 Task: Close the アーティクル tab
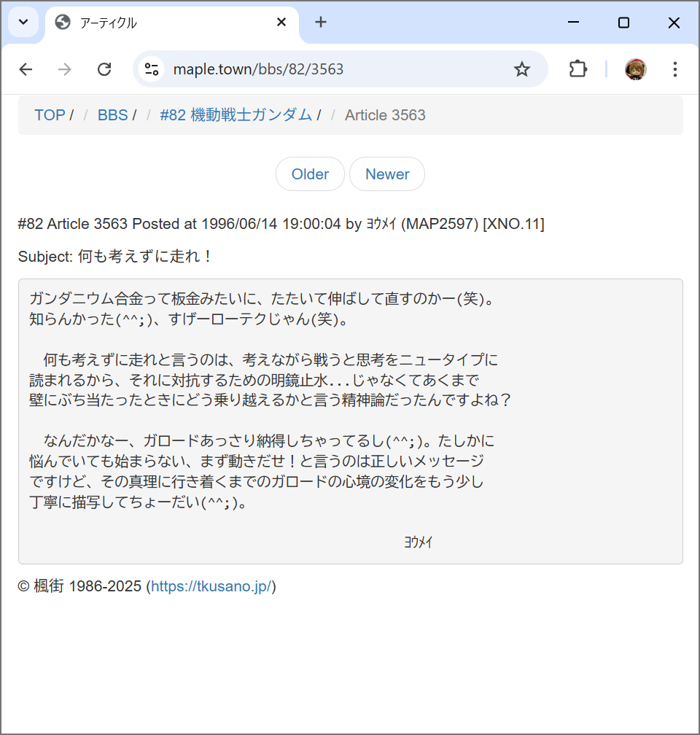(281, 23)
